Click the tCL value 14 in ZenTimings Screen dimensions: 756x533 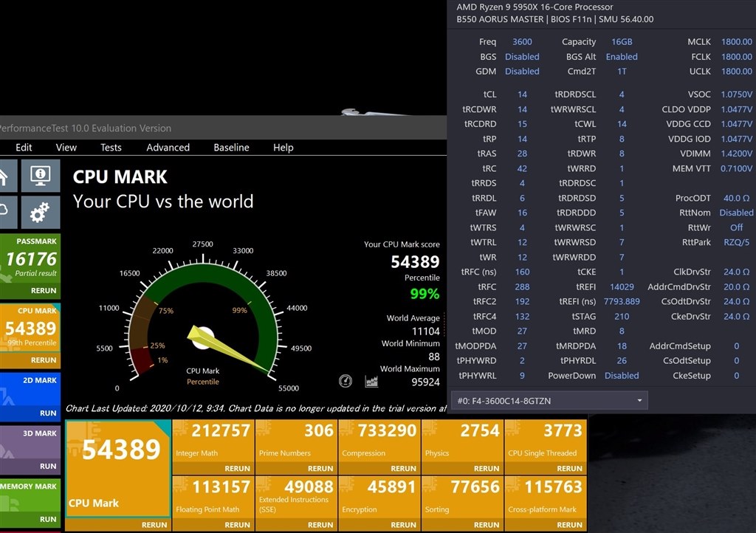click(522, 94)
